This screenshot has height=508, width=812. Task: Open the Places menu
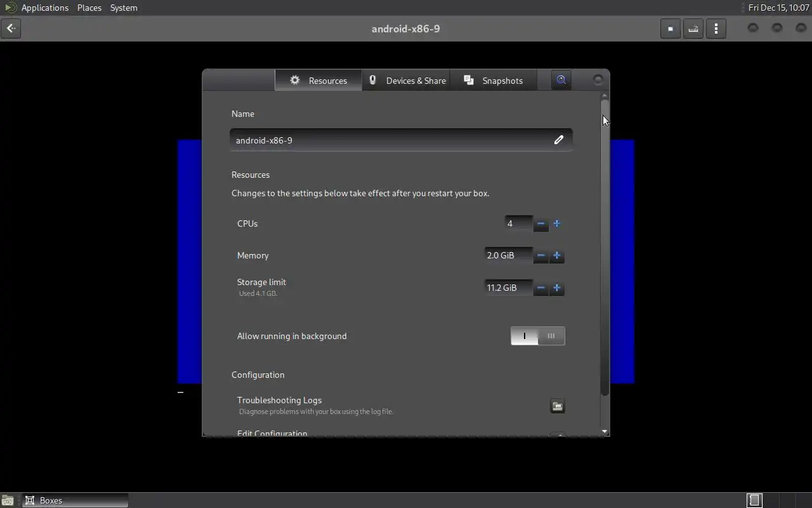(x=89, y=8)
